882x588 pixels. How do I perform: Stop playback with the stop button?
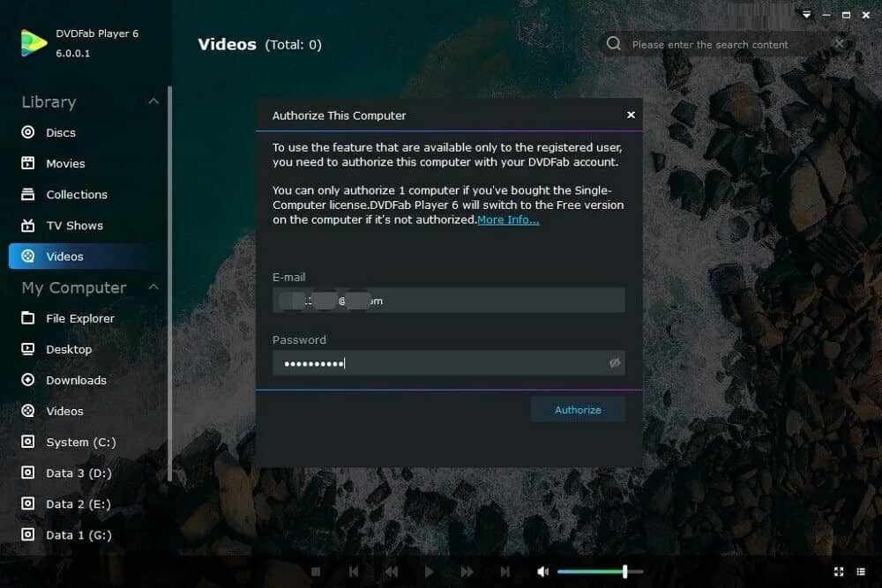coord(316,572)
